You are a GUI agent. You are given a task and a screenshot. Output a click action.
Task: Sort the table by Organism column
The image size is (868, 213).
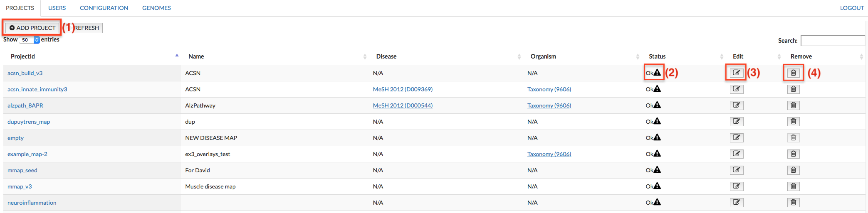click(x=543, y=56)
